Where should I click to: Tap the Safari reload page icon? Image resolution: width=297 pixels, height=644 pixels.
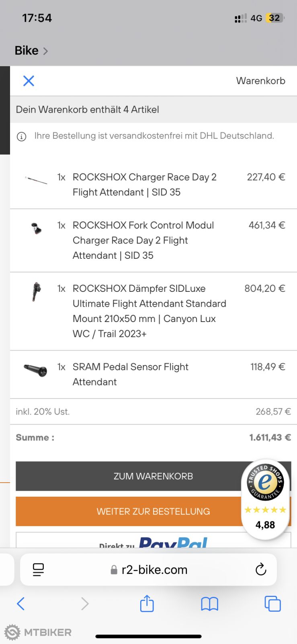[x=261, y=569]
